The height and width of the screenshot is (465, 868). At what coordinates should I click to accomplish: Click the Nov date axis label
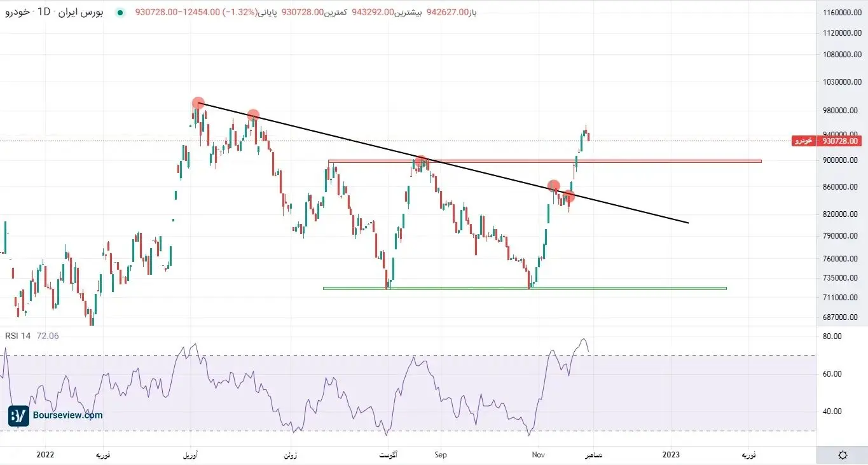(x=539, y=455)
